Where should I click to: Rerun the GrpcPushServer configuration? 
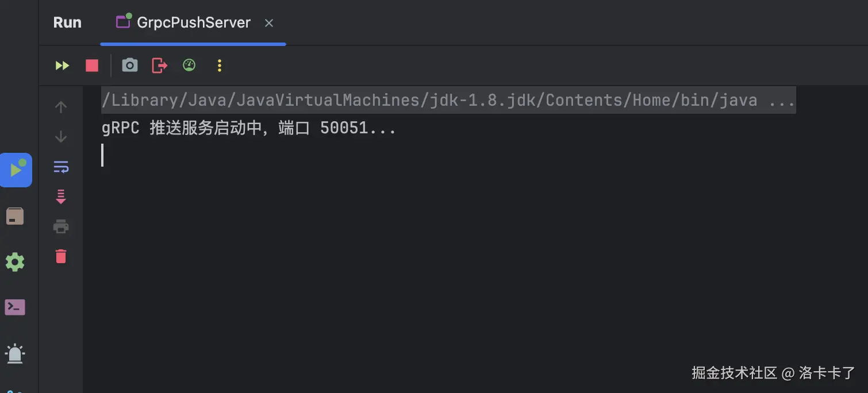(62, 65)
